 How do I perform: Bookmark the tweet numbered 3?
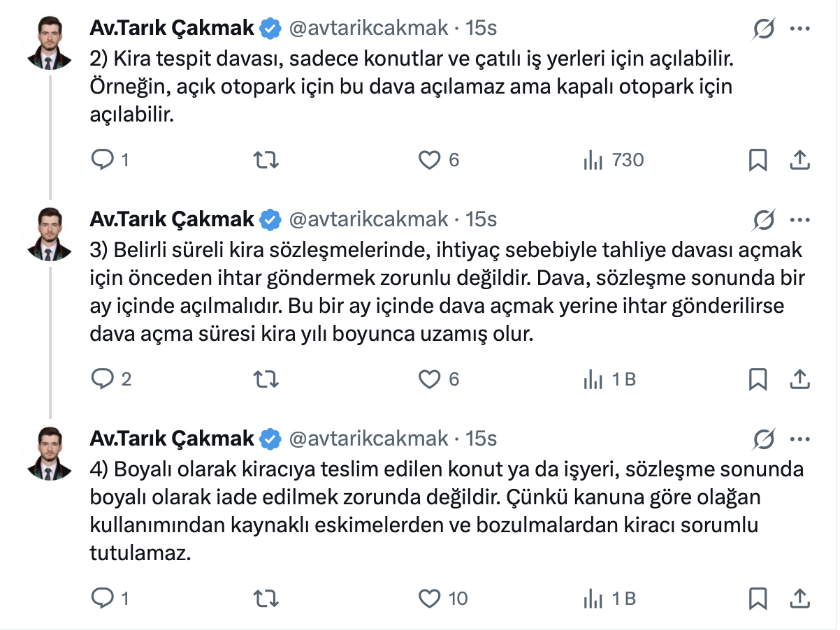pos(758,379)
